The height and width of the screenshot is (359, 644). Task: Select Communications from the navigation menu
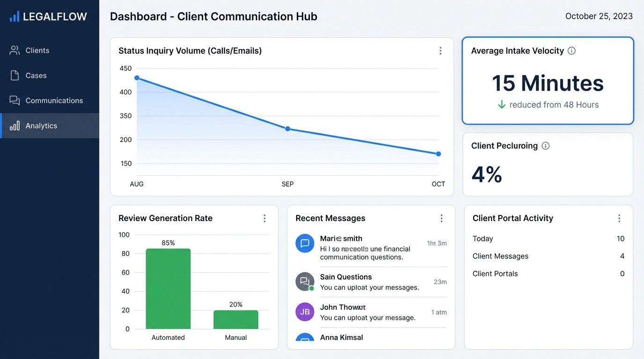point(54,100)
